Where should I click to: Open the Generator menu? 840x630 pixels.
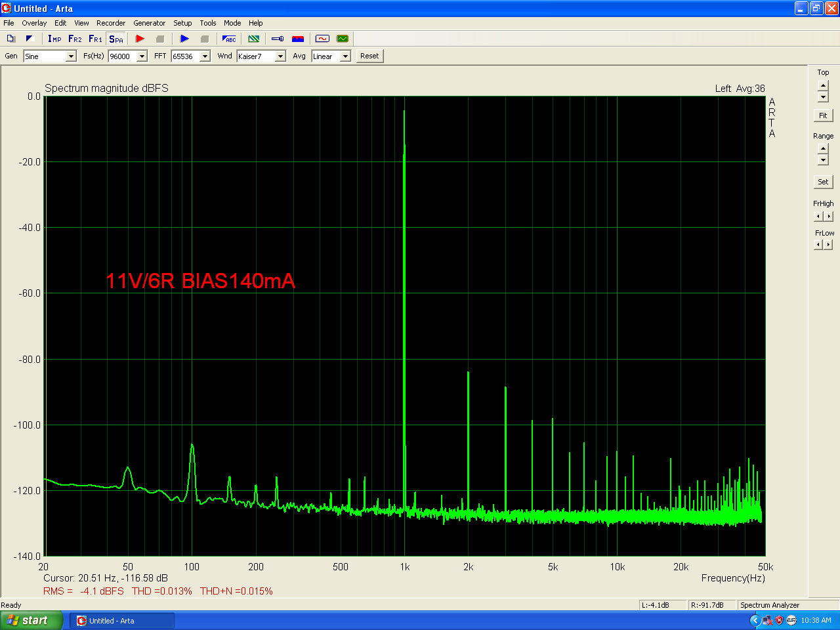coord(150,23)
